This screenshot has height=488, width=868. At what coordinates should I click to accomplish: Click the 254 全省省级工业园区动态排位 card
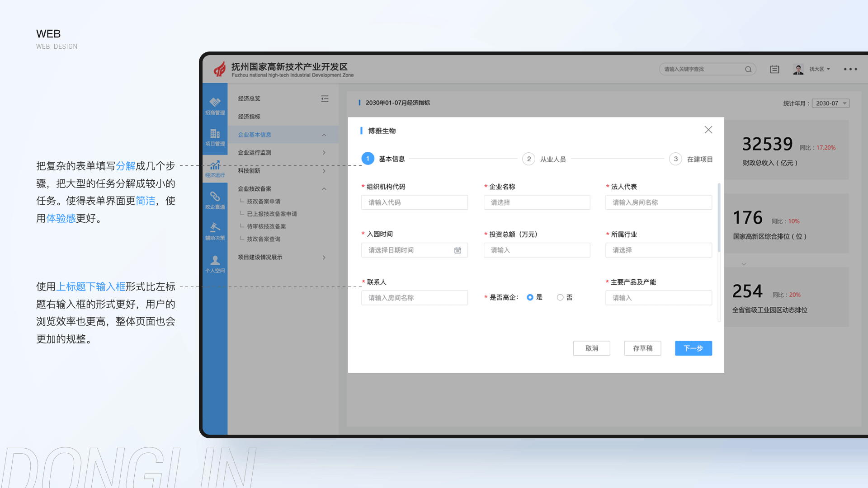(x=787, y=297)
